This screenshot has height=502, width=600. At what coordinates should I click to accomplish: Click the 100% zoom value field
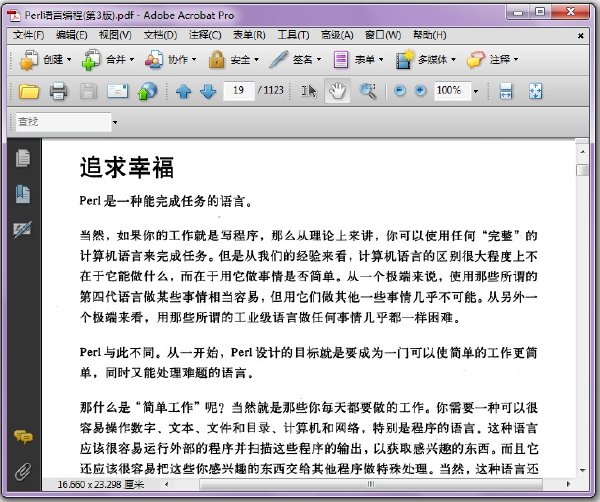pyautogui.click(x=452, y=91)
